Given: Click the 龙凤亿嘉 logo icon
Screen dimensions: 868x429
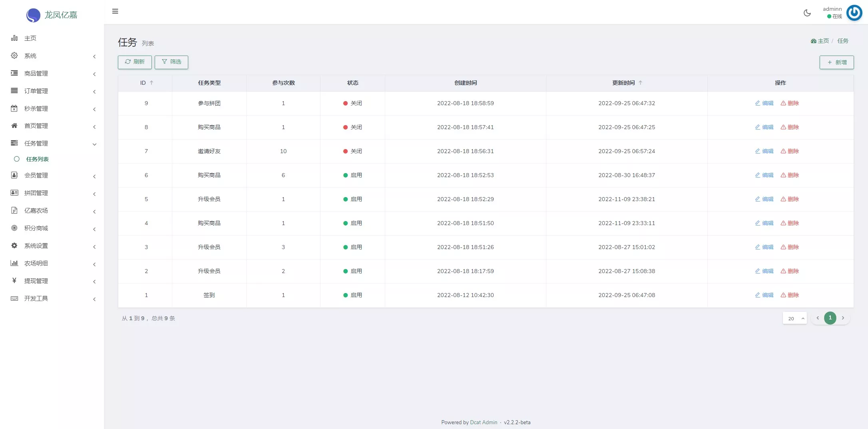Looking at the screenshot, I should click(33, 15).
